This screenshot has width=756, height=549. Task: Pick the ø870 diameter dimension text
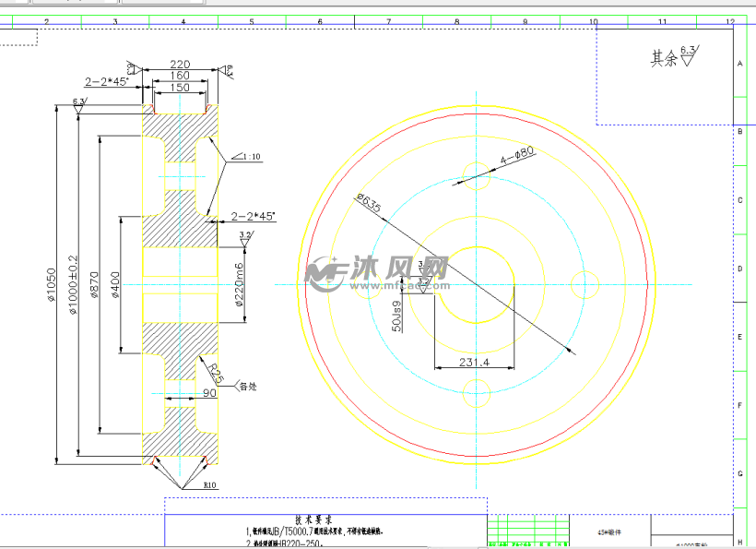[94, 284]
